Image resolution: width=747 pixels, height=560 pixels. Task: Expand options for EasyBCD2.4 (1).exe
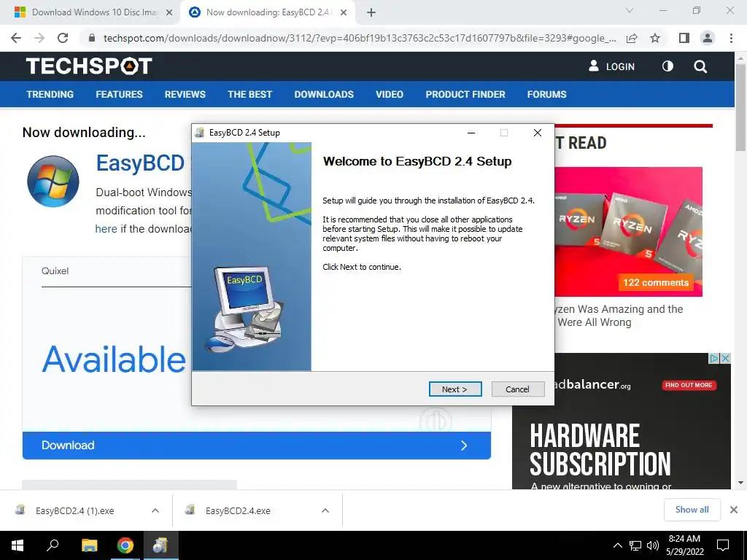click(155, 510)
